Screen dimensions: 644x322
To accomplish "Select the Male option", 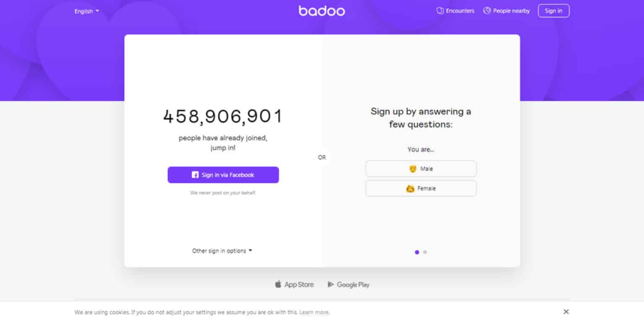I will coord(421,169).
